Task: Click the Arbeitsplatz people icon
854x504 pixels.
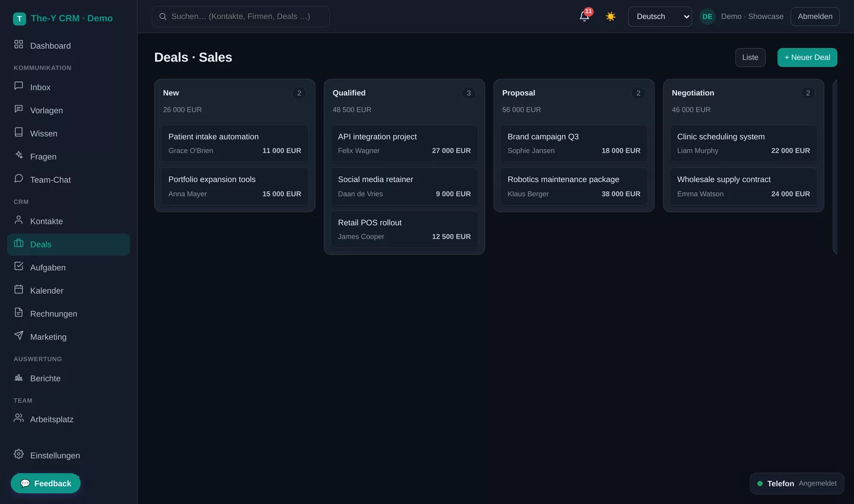Action: (19, 418)
